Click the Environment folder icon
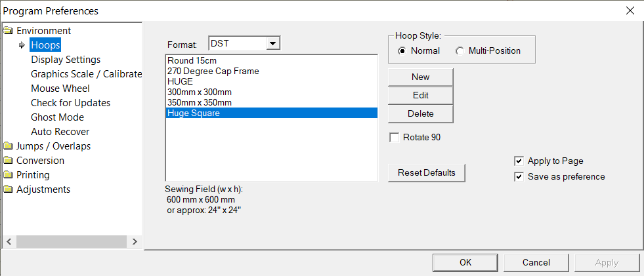Screen dimensions: 644x276 click(9, 31)
